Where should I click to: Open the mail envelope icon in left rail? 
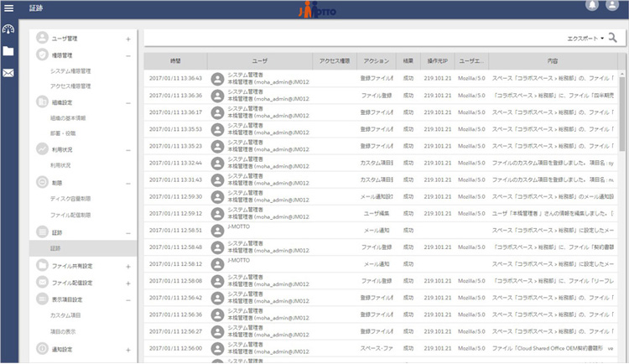pyautogui.click(x=8, y=73)
